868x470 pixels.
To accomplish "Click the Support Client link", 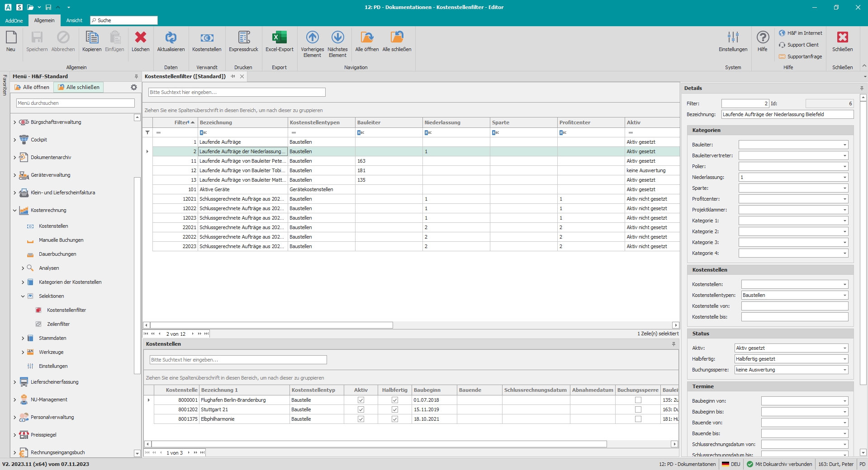I will 803,45.
